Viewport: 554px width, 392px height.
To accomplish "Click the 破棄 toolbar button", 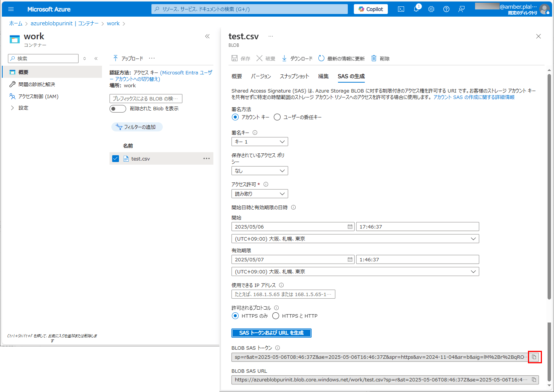I will click(x=266, y=59).
